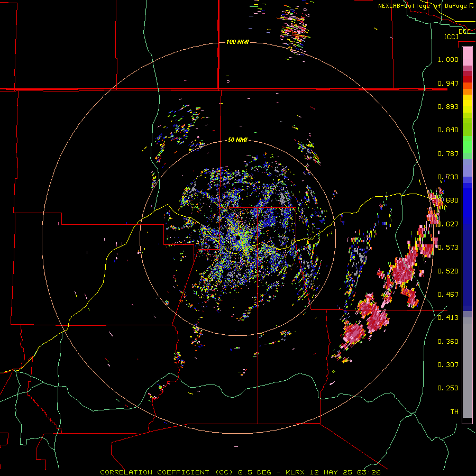This screenshot has width=476, height=476.
Task: Click the Correlation Coefficient KLRX caption
Action: (240, 472)
